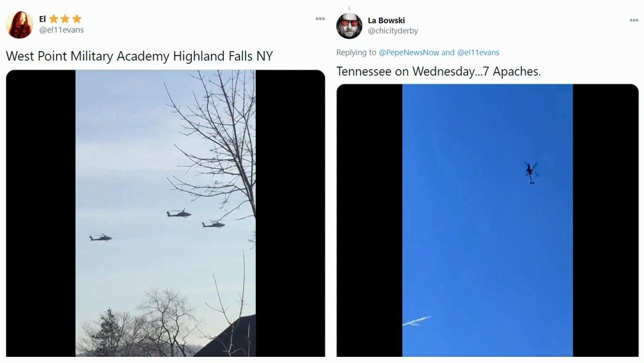Open more options on El's tweet
Image resolution: width=644 pixels, height=363 pixels.
tap(320, 19)
